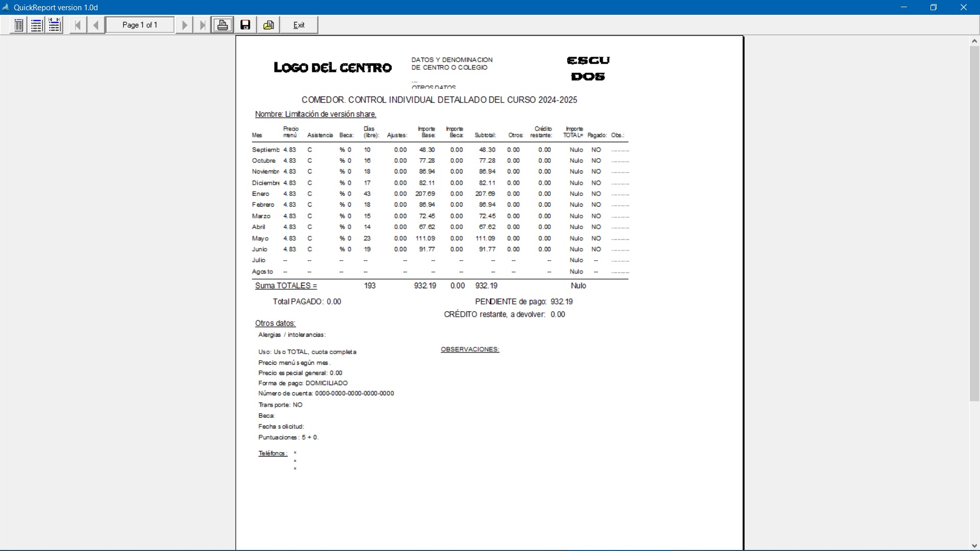Go to previous page arrow
Image resolution: width=980 pixels, height=551 pixels.
pyautogui.click(x=95, y=25)
